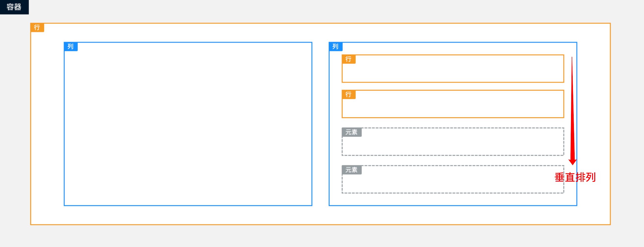
Task: Select the first nested orange 行 tag
Action: [x=348, y=59]
